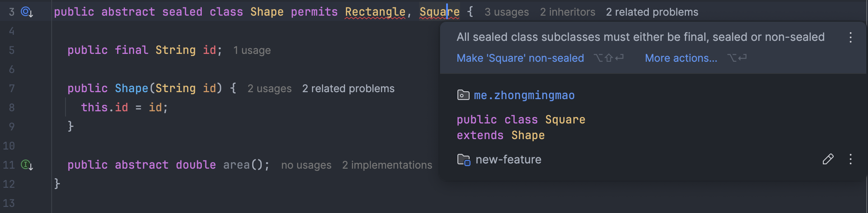Click the subclassed gutter icon on line 3
Viewport: 868px width, 213px height.
coord(27,12)
